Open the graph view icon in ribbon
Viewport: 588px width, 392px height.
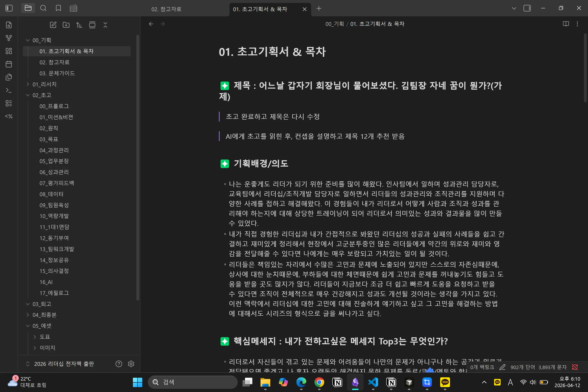9,38
